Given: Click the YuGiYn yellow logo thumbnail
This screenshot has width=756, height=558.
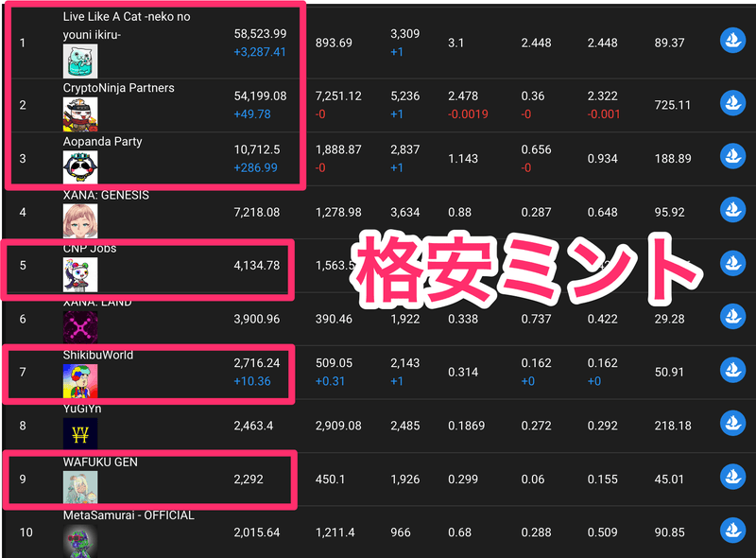Looking at the screenshot, I should pyautogui.click(x=80, y=434).
